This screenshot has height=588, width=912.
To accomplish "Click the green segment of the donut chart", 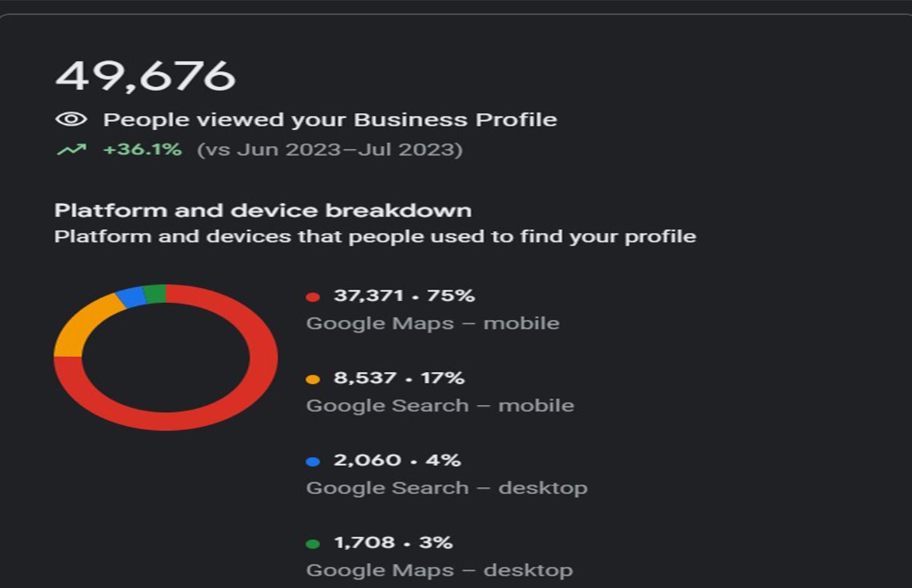I will pos(154,293).
